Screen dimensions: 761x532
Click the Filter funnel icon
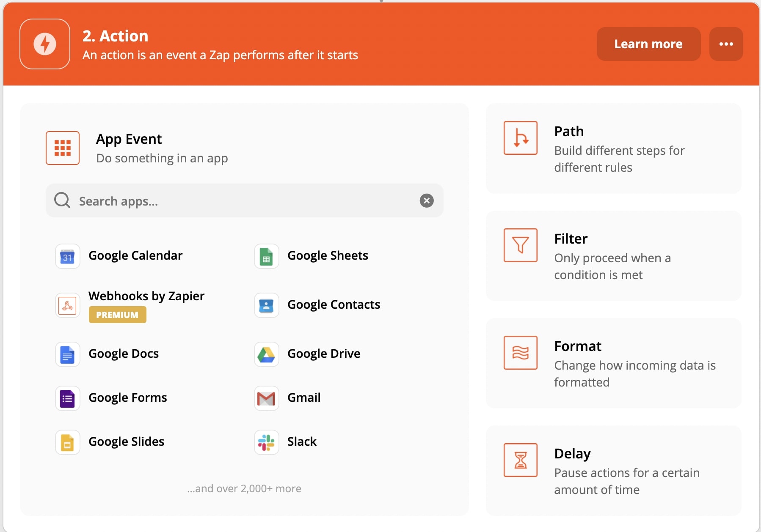tap(521, 245)
